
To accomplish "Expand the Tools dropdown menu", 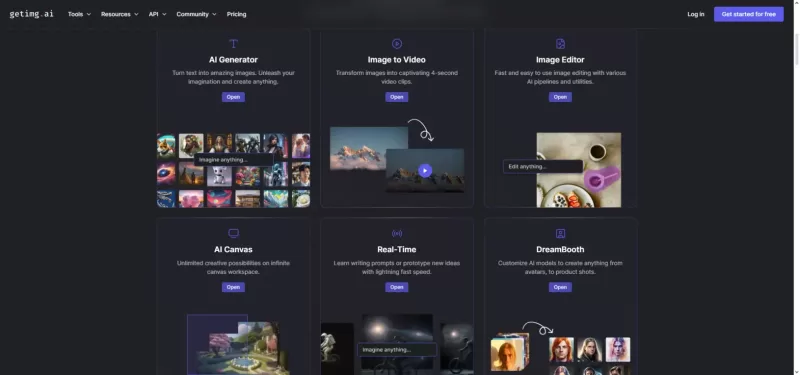I will [x=79, y=14].
